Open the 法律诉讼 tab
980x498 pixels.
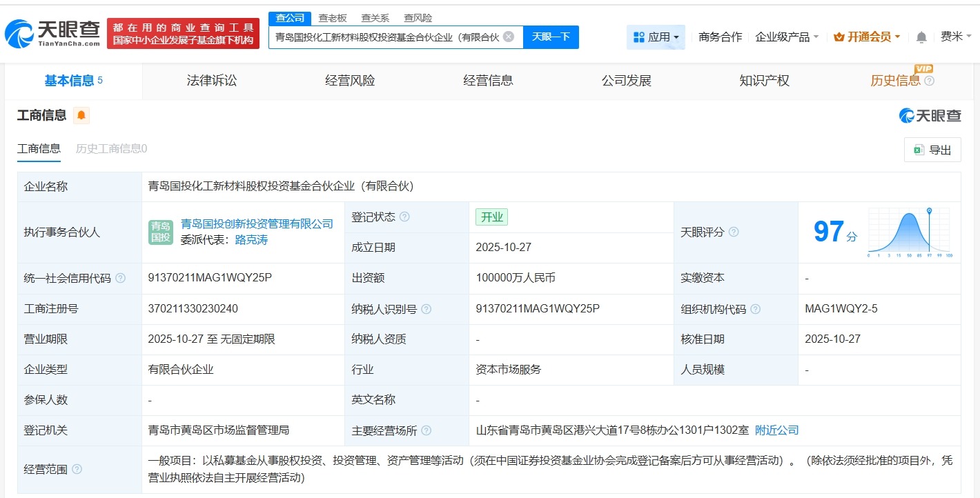pyautogui.click(x=211, y=80)
